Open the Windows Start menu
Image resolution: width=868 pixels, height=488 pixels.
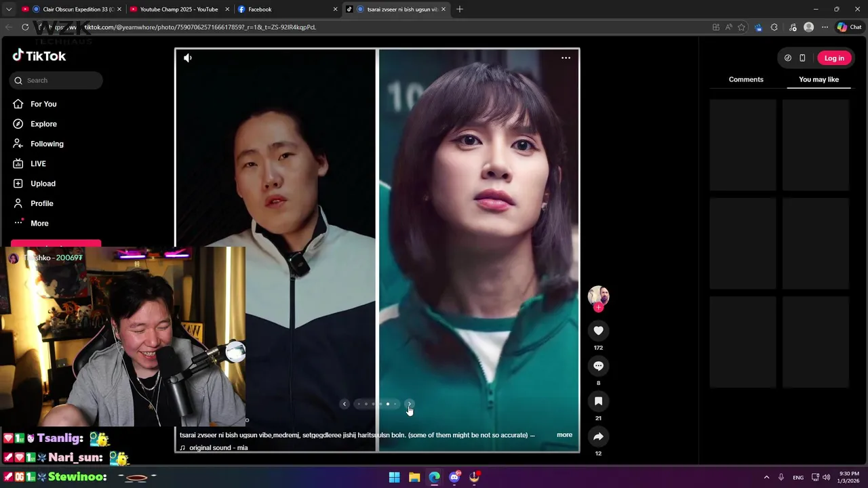click(394, 477)
